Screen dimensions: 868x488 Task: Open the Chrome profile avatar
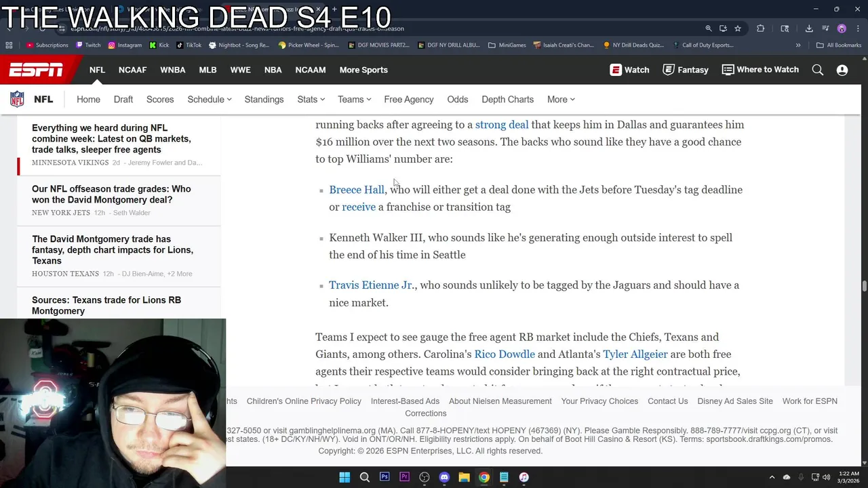pos(842,28)
